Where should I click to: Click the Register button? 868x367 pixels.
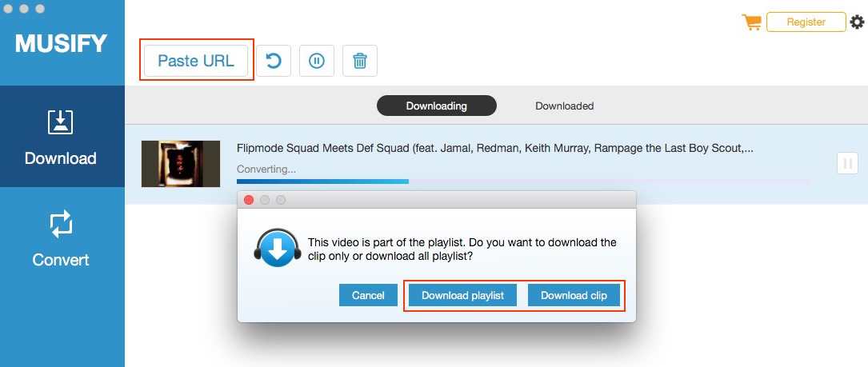tap(806, 22)
